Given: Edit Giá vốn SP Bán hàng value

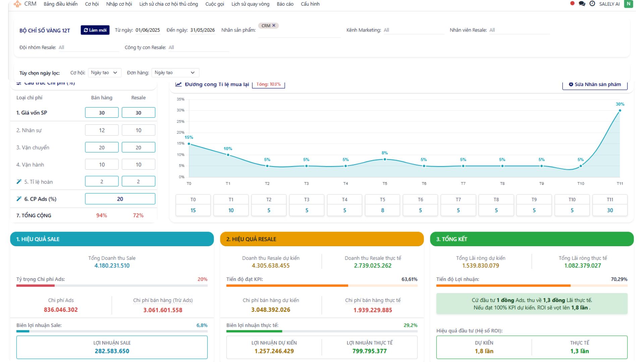Looking at the screenshot, I should pos(102,113).
